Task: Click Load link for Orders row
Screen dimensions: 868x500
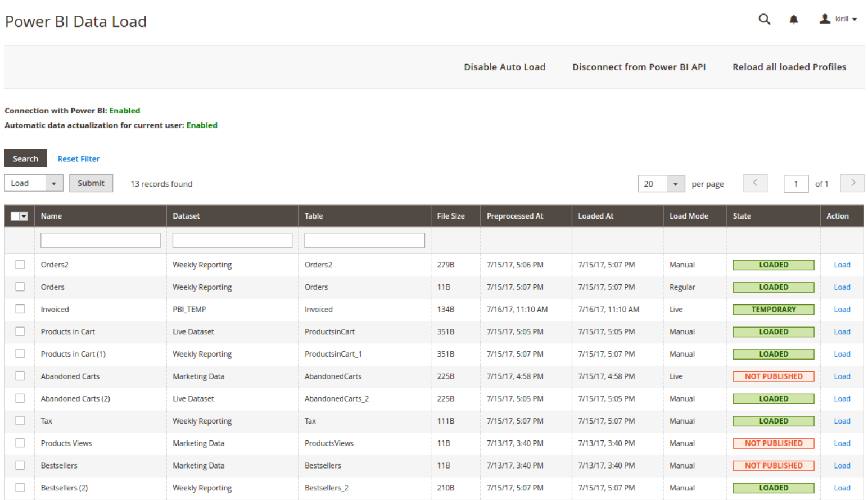Action: coord(842,287)
